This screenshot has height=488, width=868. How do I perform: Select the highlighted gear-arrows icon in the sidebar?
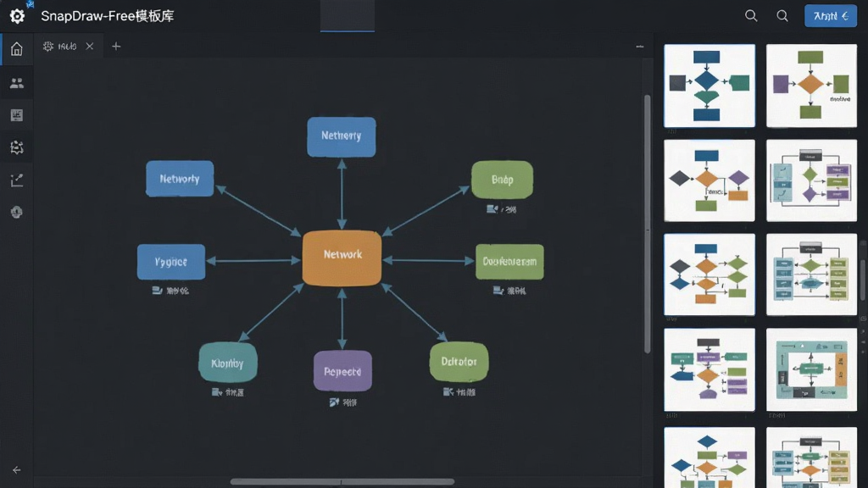[x=17, y=147]
